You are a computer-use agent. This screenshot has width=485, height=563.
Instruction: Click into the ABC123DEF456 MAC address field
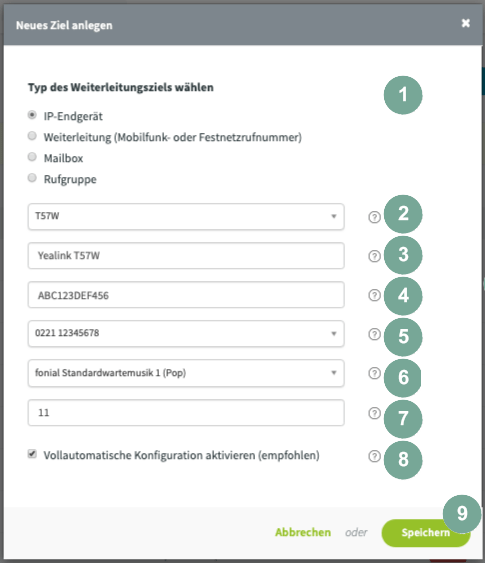point(186,295)
